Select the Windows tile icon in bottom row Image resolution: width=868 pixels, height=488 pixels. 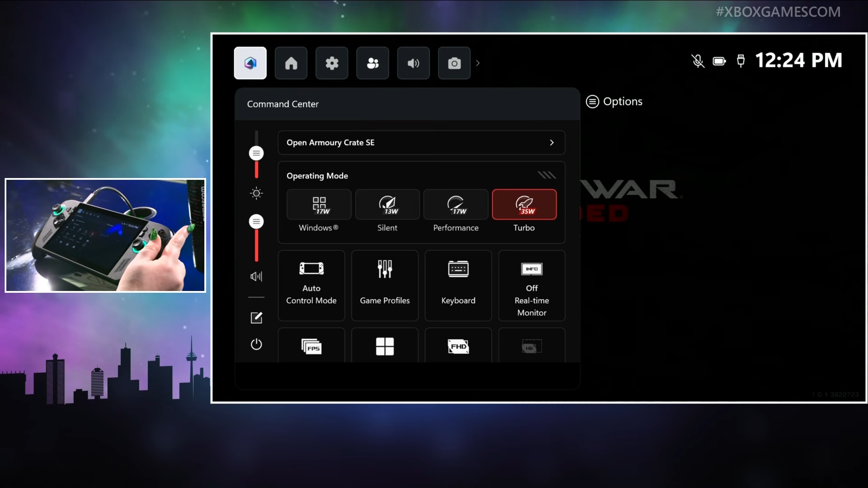[385, 346]
